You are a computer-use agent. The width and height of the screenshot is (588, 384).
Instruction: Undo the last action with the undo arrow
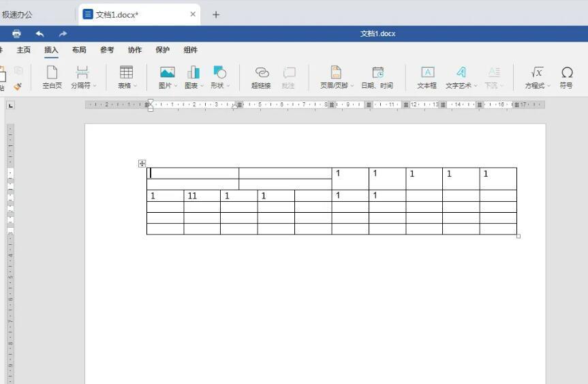pyautogui.click(x=40, y=34)
